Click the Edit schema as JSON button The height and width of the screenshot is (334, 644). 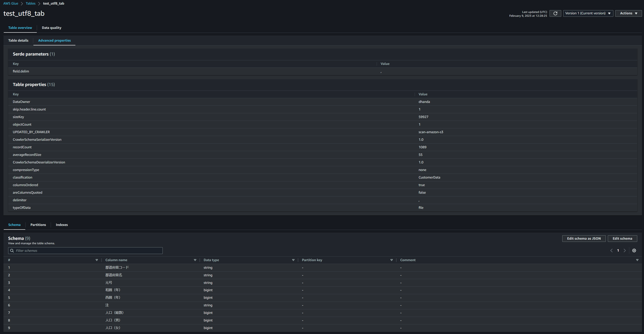(584, 238)
